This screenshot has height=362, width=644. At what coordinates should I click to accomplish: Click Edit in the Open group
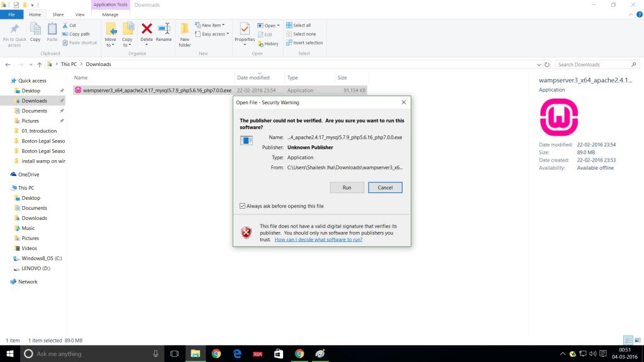[x=265, y=35]
